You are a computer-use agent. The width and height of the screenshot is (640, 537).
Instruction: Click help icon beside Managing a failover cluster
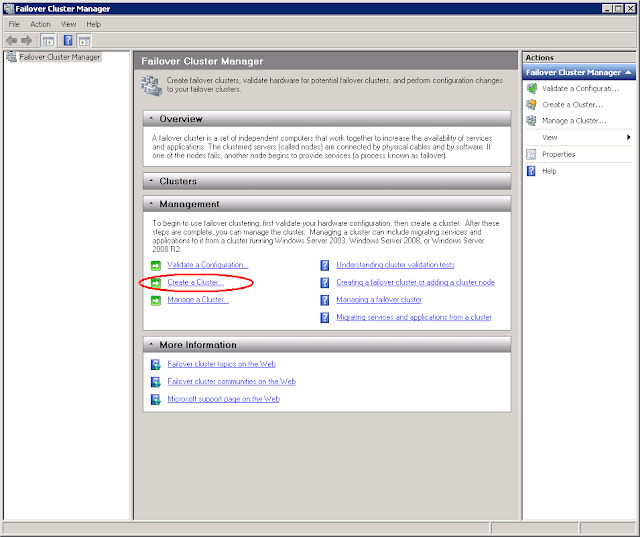[x=325, y=300]
